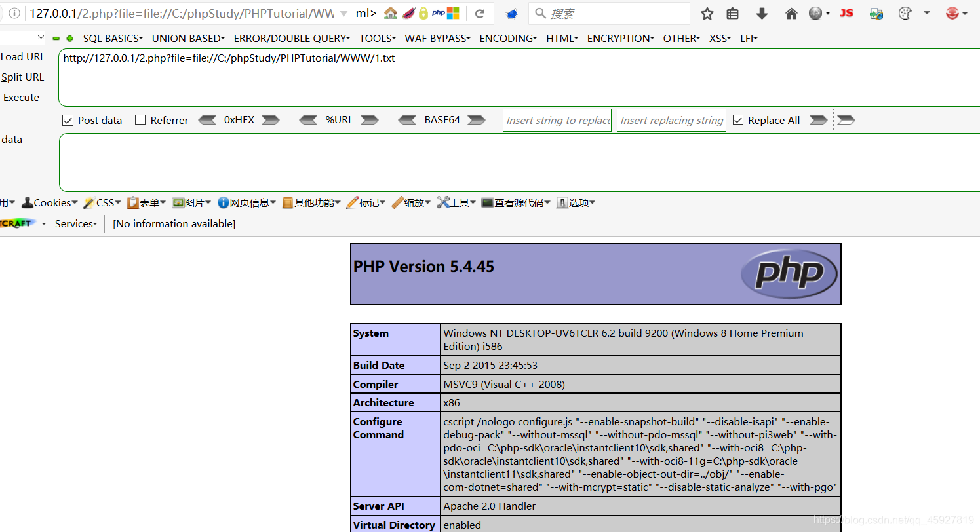Enable the Referrer checkbox
The height and width of the screenshot is (532, 980).
140,121
